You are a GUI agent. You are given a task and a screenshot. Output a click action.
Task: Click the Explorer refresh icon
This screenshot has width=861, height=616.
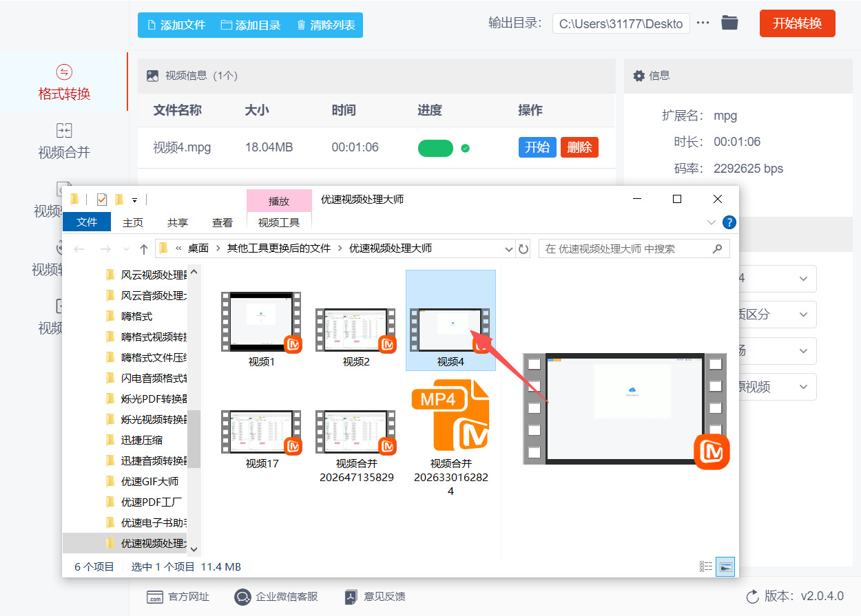tap(523, 248)
